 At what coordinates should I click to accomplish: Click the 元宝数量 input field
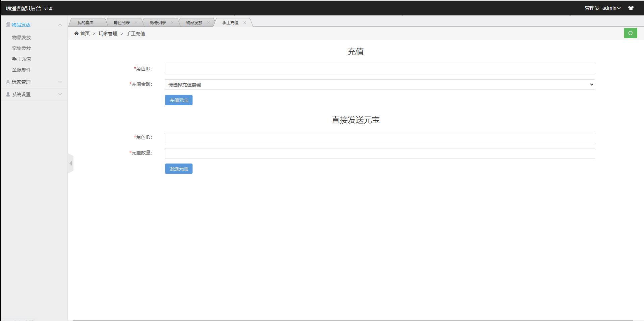[379, 153]
